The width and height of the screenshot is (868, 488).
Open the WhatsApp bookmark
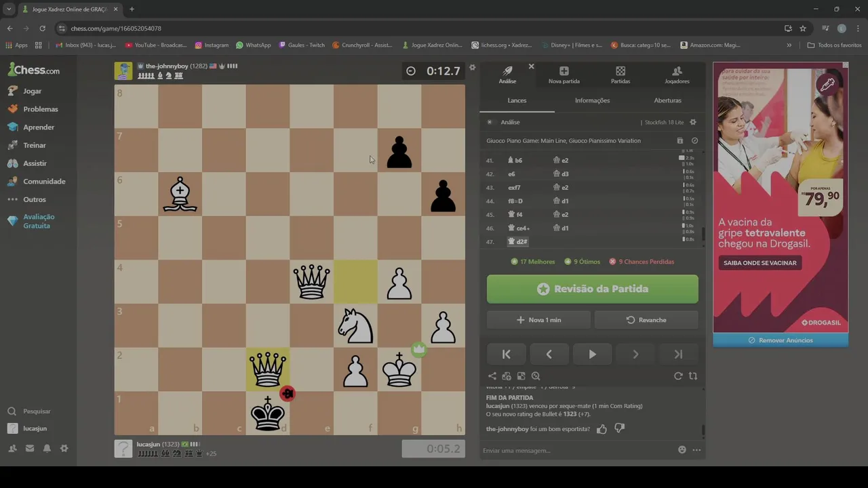[253, 45]
